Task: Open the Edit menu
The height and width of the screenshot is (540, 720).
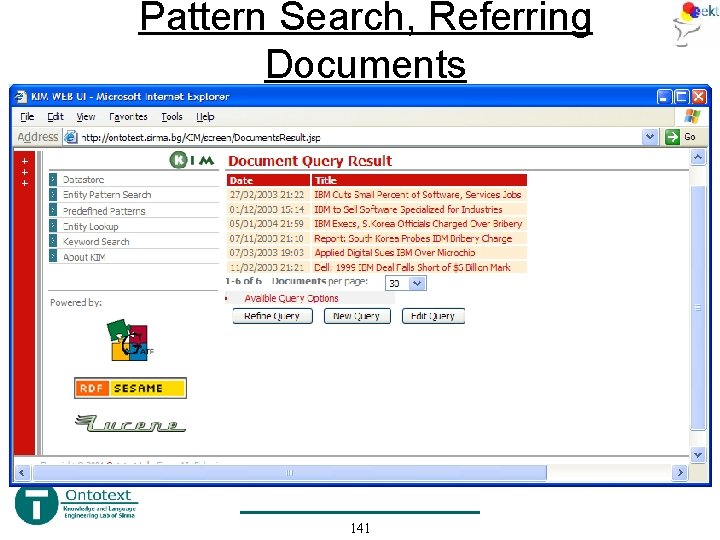Action: tap(56, 117)
